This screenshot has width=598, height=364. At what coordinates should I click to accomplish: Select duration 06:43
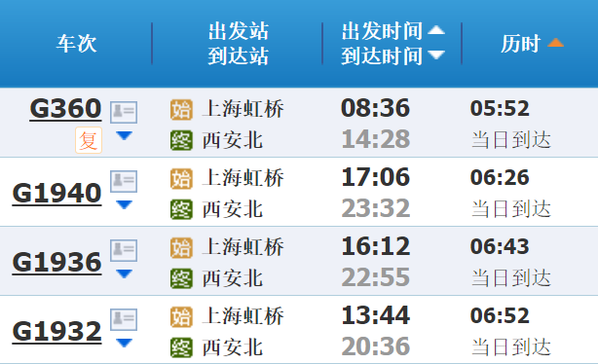pyautogui.click(x=500, y=246)
